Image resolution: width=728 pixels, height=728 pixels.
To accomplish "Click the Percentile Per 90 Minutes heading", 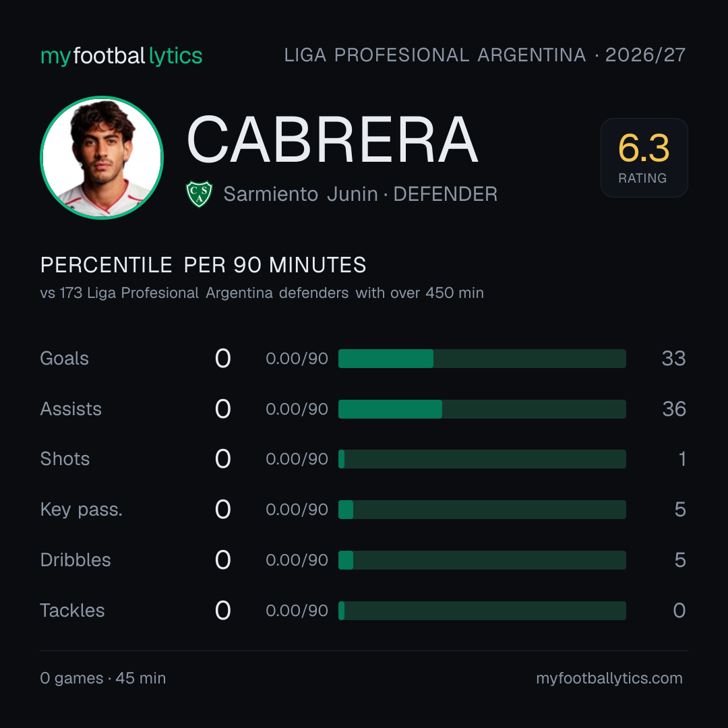I will (x=204, y=265).
